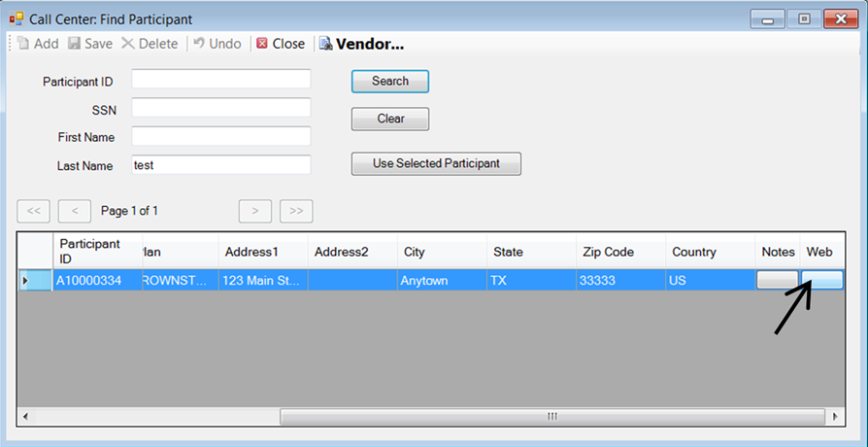The image size is (868, 447).
Task: Click the red Close toolbar icon
Action: 262,44
